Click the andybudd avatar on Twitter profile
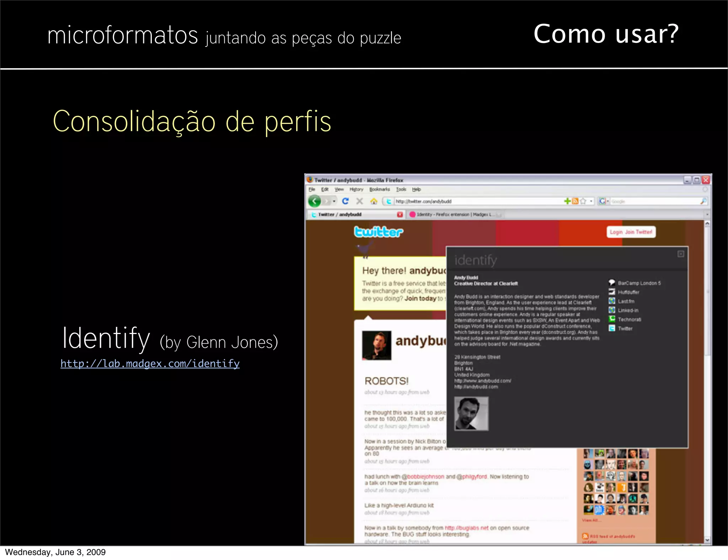Image resolution: width=728 pixels, height=560 pixels. click(x=376, y=345)
